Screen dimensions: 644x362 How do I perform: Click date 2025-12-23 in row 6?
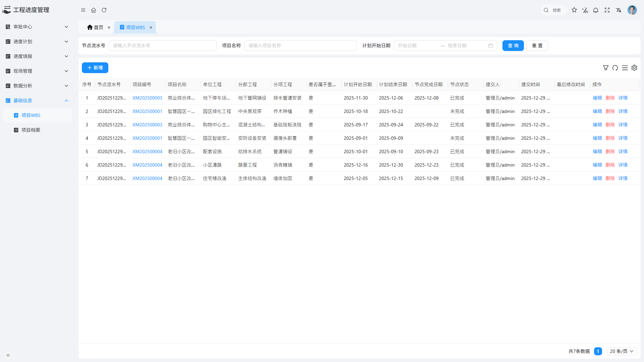click(x=426, y=165)
